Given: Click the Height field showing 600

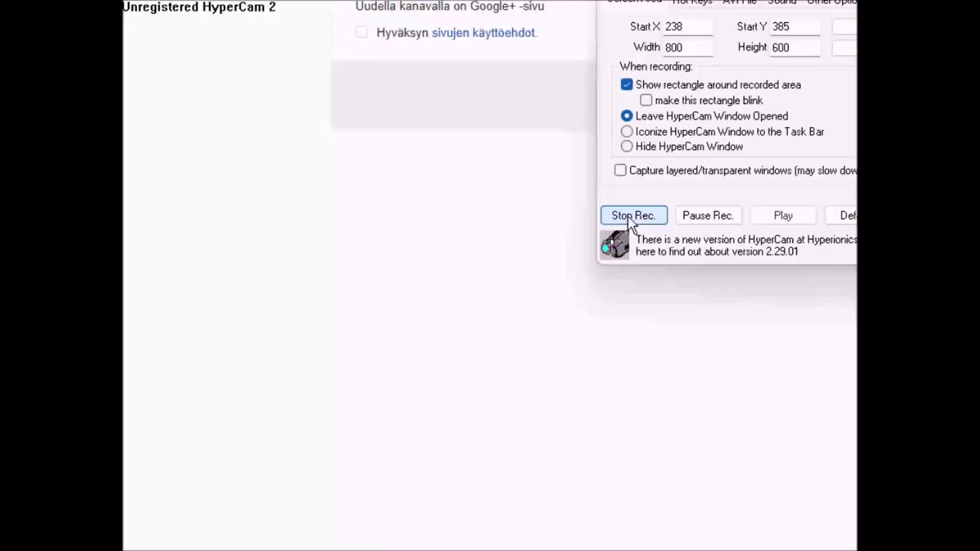Looking at the screenshot, I should coord(795,47).
